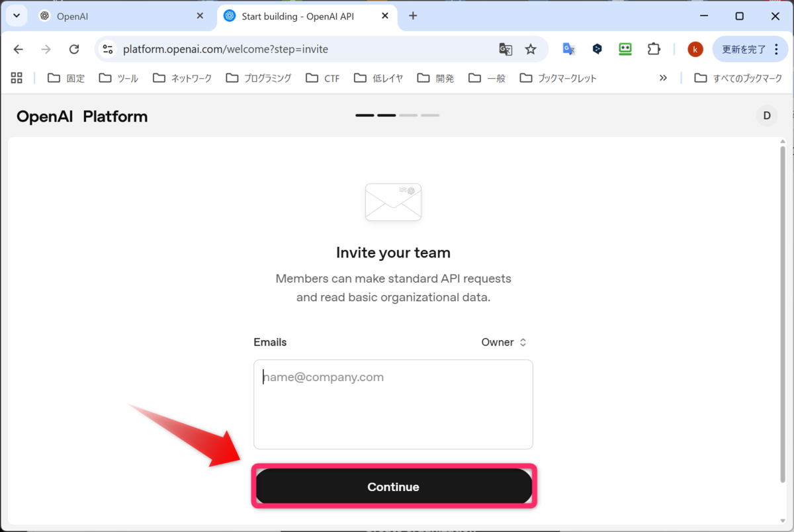This screenshot has height=532, width=794.
Task: Open the ブックマークレット bookmark folder
Action: click(x=558, y=78)
